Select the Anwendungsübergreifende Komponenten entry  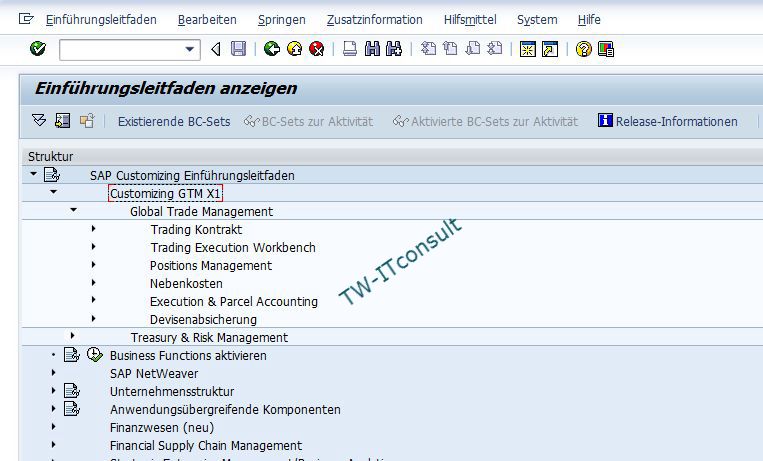225,409
